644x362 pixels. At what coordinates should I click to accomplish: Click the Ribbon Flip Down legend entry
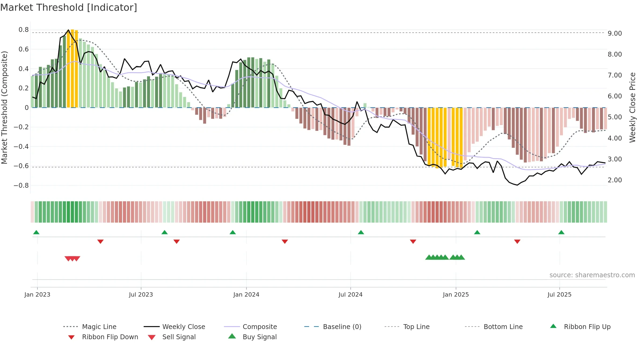[x=103, y=337]
